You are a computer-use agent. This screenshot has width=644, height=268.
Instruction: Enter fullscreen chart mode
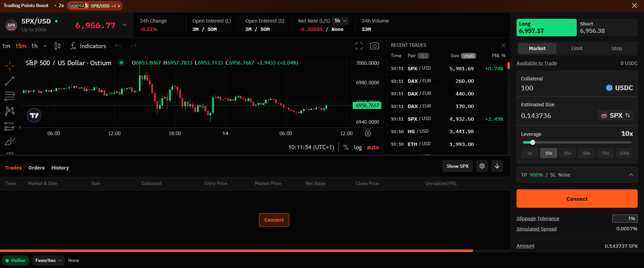(359, 46)
